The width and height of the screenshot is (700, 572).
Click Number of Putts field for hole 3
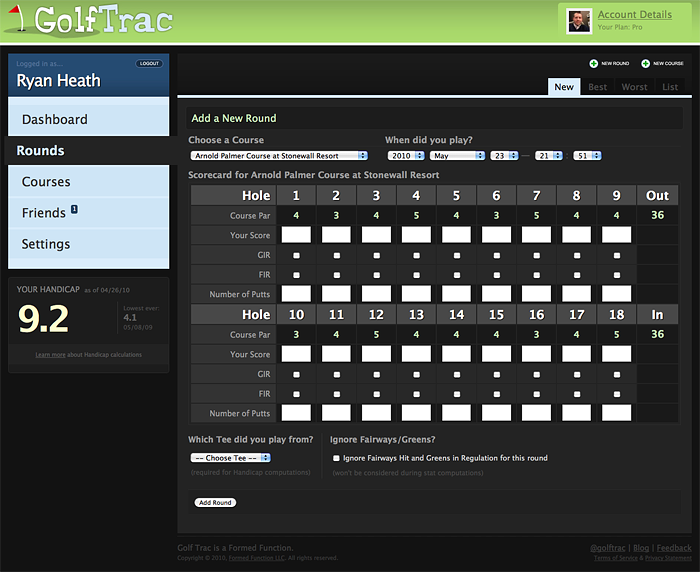click(x=376, y=294)
